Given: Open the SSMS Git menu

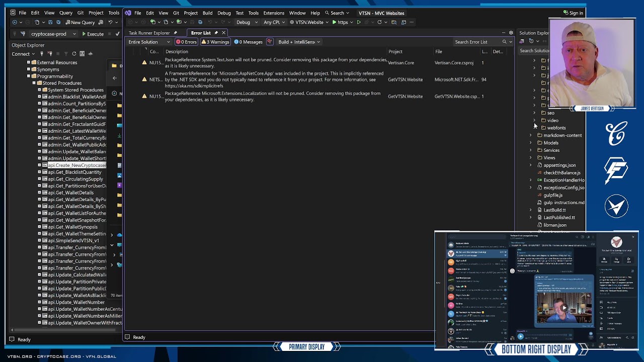Looking at the screenshot, I should (x=80, y=13).
